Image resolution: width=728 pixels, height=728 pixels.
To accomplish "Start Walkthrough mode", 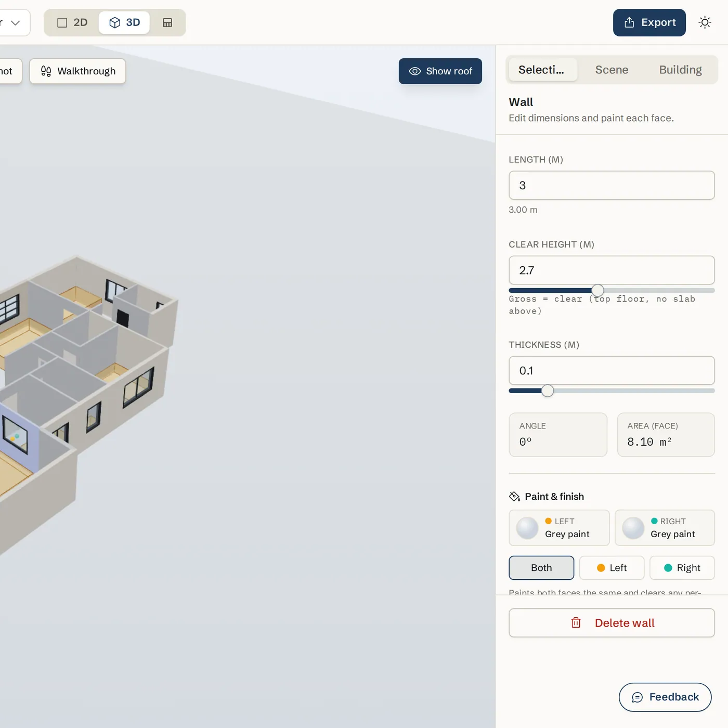I will (77, 71).
